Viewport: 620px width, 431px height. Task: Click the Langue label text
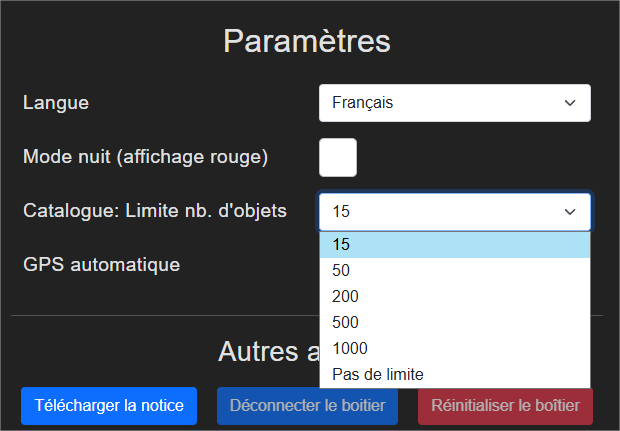click(x=56, y=103)
